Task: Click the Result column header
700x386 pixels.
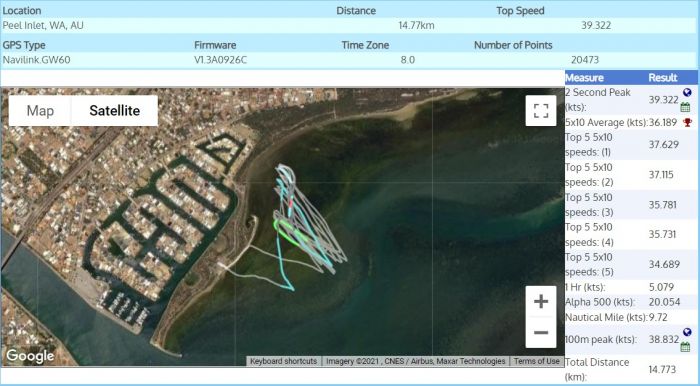Action: (662, 78)
